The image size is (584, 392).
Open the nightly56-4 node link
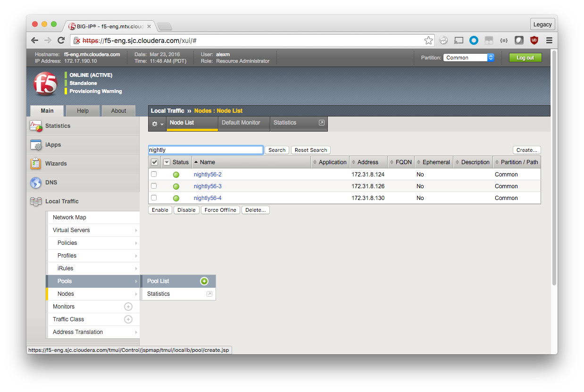pos(208,198)
